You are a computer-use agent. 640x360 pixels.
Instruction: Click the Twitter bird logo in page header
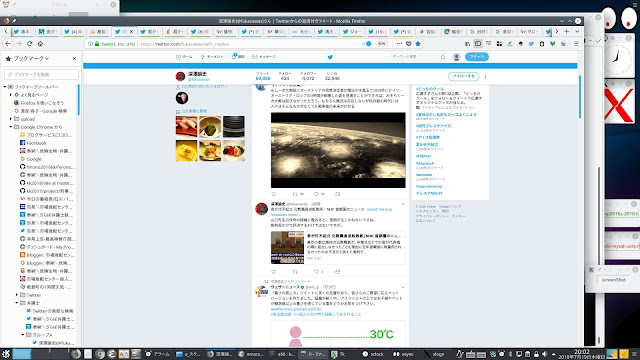pos(330,57)
